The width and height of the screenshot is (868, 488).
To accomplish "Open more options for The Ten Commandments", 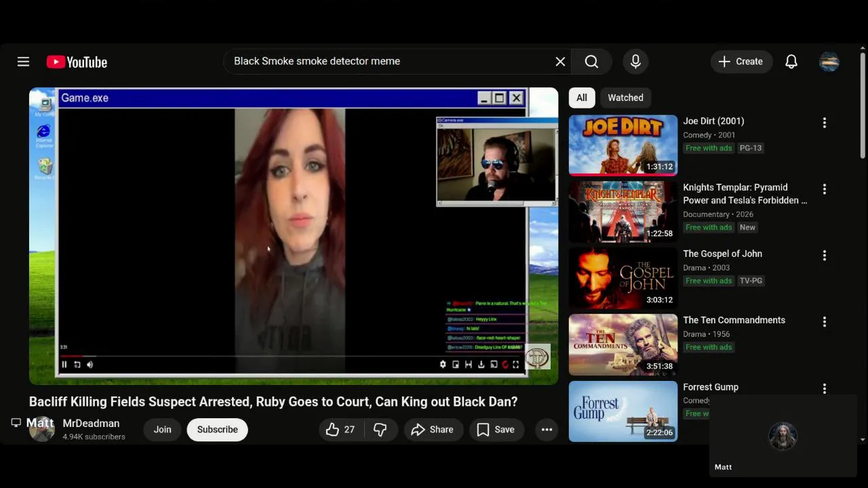I will pyautogui.click(x=825, y=322).
